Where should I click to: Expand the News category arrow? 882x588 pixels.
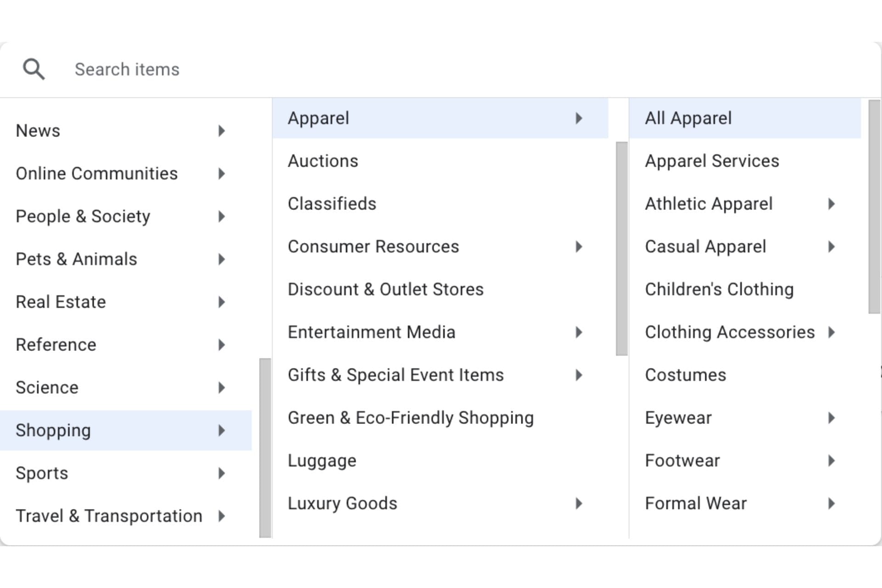coord(221,131)
